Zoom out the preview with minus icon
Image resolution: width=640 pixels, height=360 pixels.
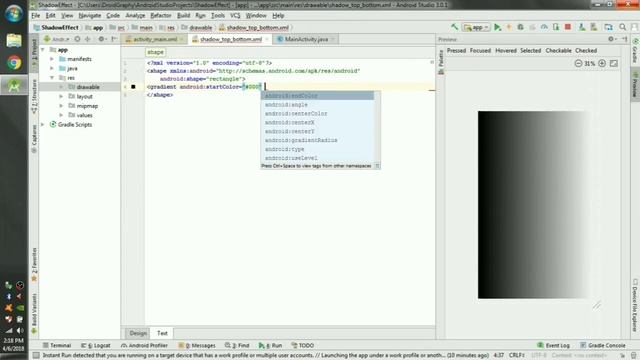click(578, 64)
